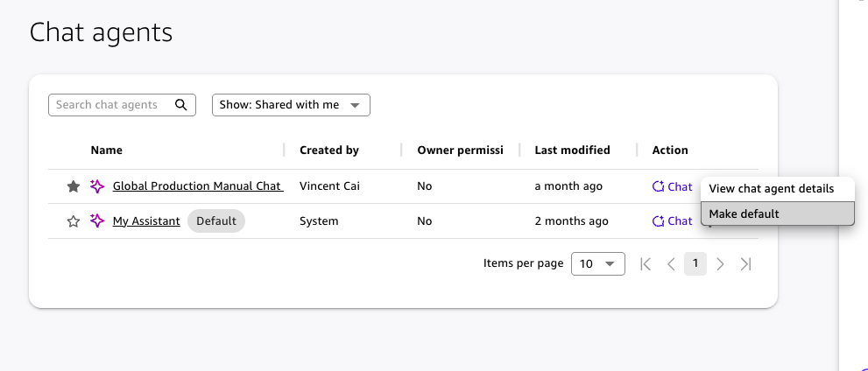Click the Action column header
Viewport: 868px width, 371px height.
(670, 150)
